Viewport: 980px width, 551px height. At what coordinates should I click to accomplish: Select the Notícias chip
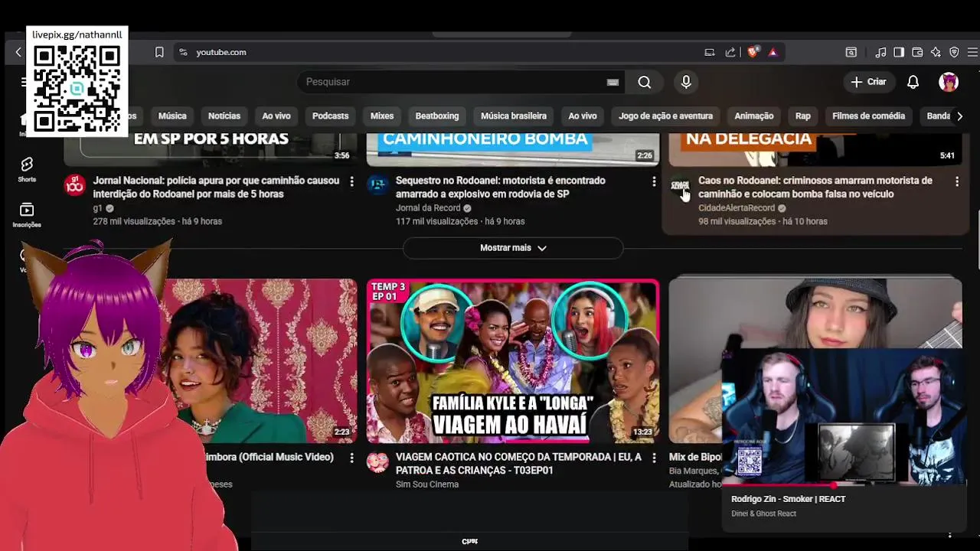(x=224, y=116)
